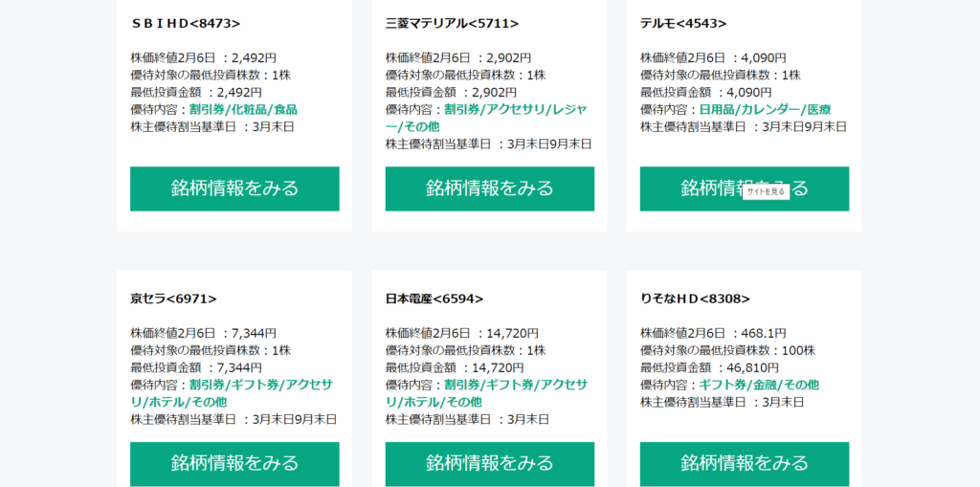The height and width of the screenshot is (487, 980).
Task: Click テルモ closing price 4,090円
Action: 764,58
